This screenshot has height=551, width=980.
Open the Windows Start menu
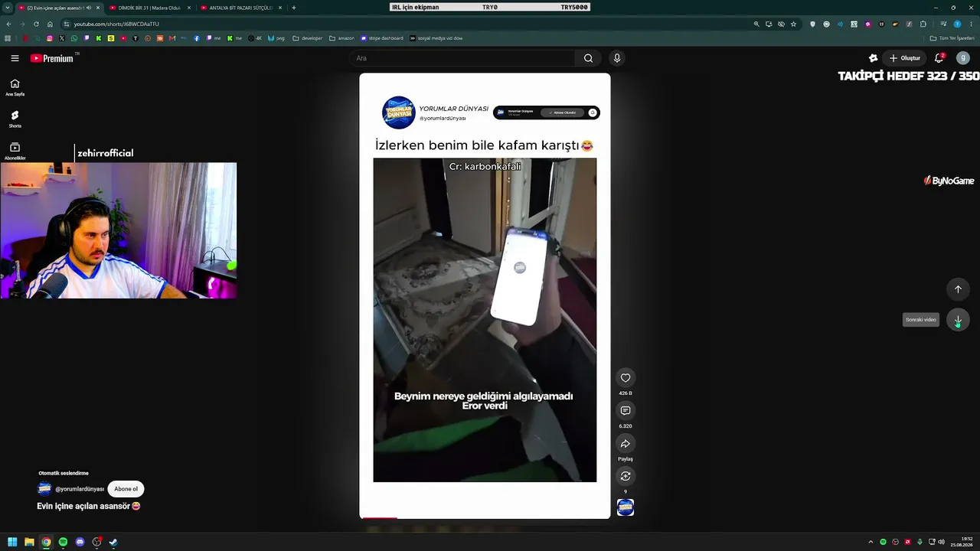(x=12, y=543)
